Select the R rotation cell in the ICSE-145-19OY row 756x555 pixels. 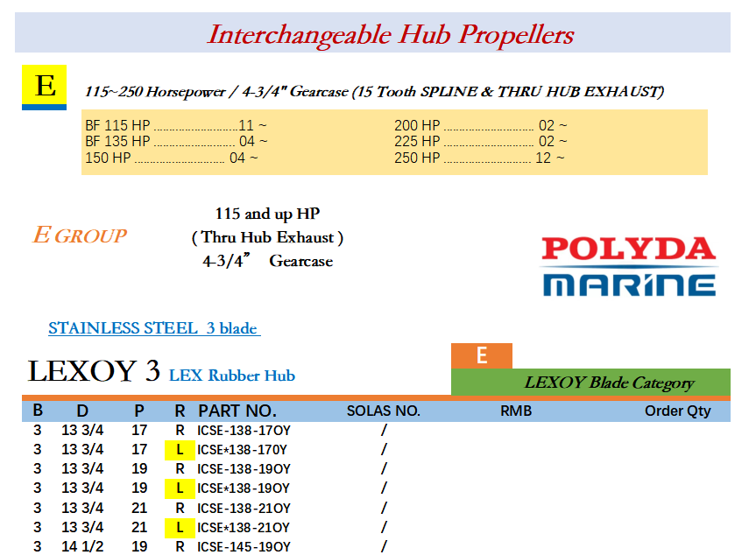[180, 547]
